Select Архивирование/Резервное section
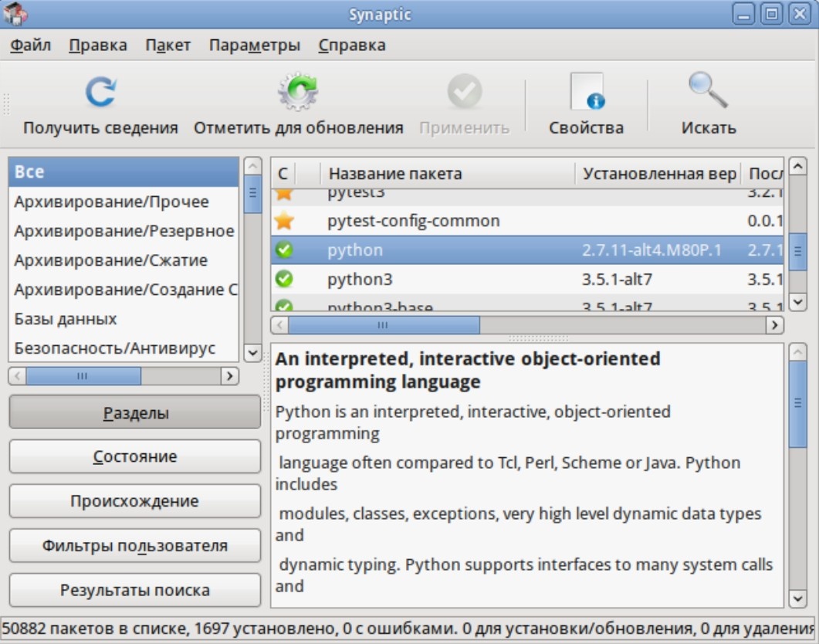 (124, 231)
